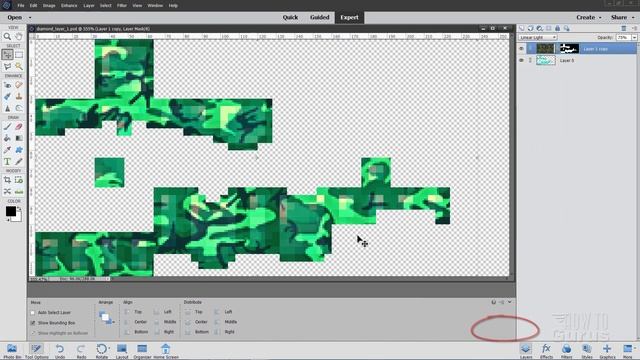Open the layer Opacity slider dropdown

click(634, 38)
